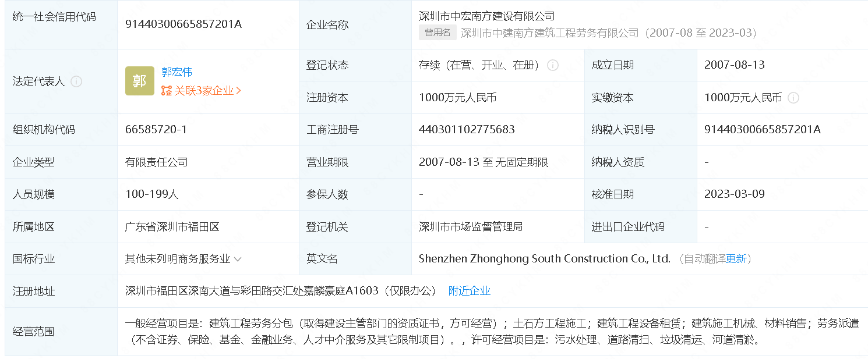The width and height of the screenshot is (868, 359).
Task: Select the credit code 91440300665857201A under 统一社会信用代码
Action: pyautogui.click(x=184, y=24)
